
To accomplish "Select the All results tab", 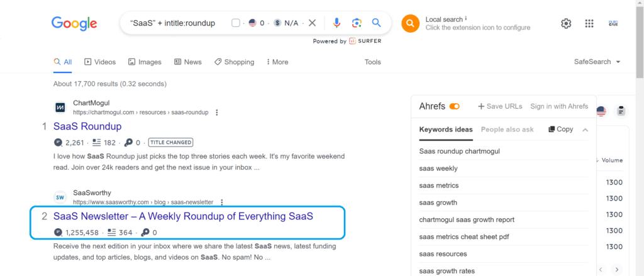I will (63, 62).
